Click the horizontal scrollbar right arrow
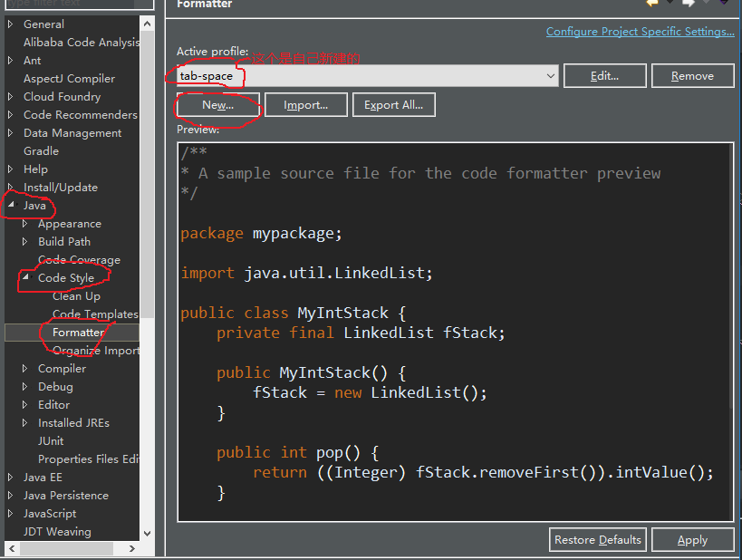This screenshot has height=560, width=742. click(132, 548)
